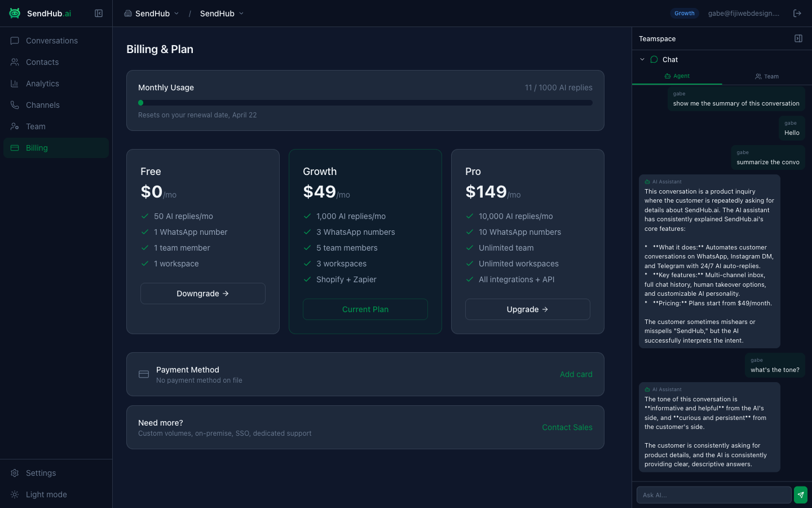Viewport: 812px width, 508px height.
Task: Click the Light mode sun icon
Action: tap(15, 494)
